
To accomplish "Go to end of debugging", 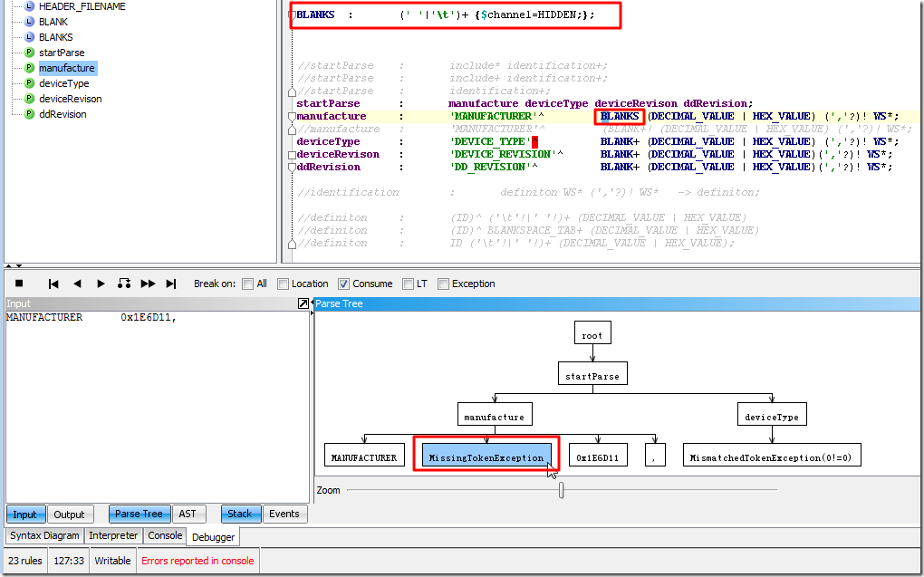I will [171, 284].
